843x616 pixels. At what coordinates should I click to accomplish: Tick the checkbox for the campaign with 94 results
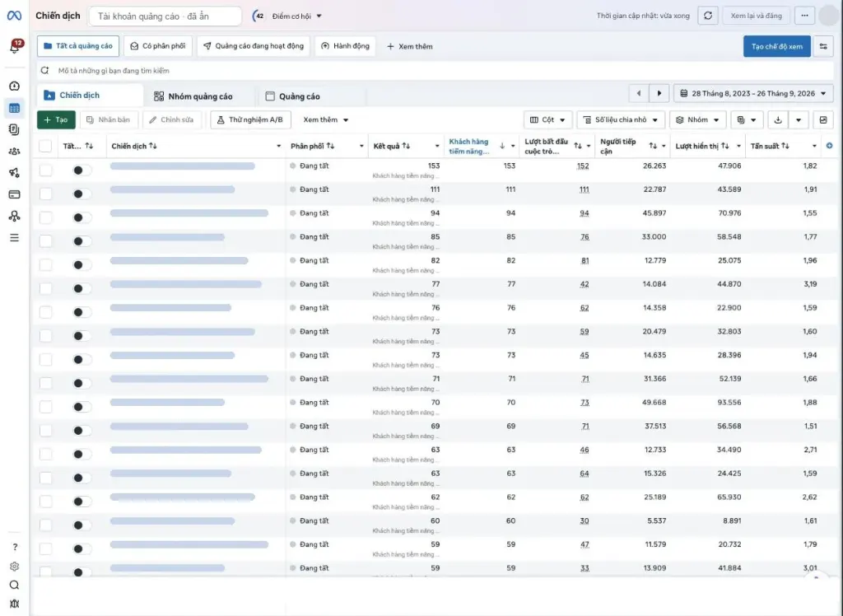tap(46, 217)
